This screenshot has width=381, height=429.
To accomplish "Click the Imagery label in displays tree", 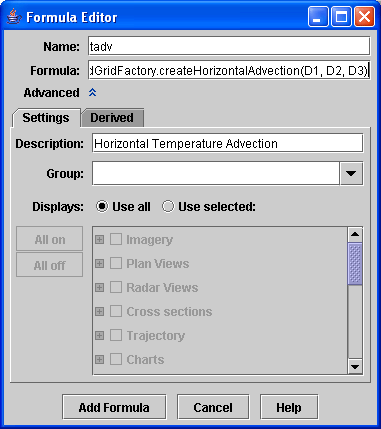I will click(150, 240).
